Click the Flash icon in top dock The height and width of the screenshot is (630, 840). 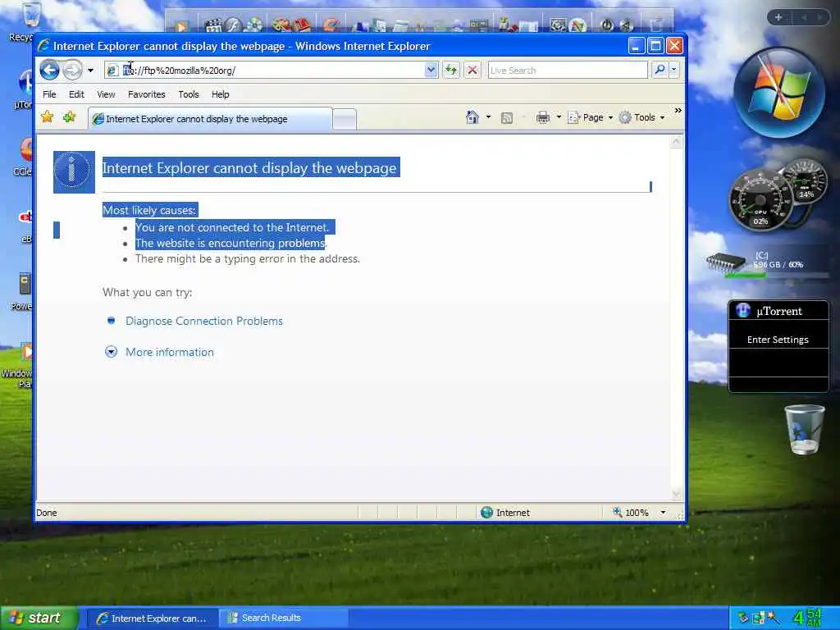[x=233, y=25]
